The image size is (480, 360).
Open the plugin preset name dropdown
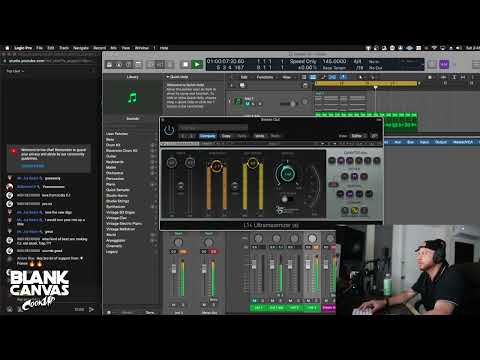pos(213,128)
